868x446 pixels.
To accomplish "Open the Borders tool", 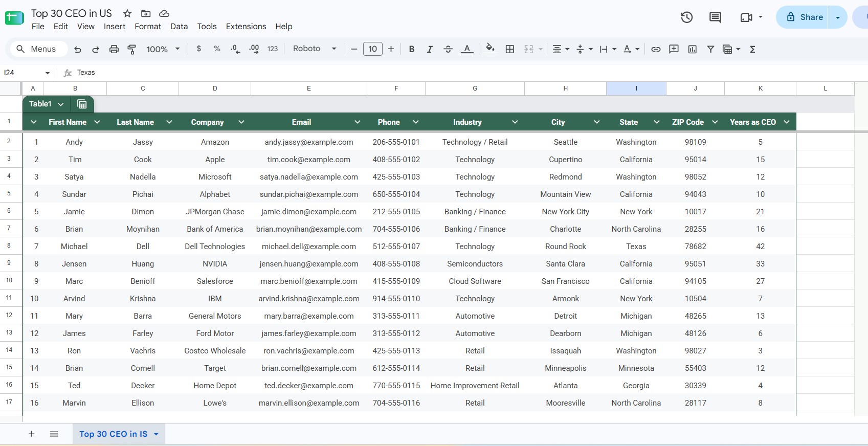I will (x=510, y=49).
